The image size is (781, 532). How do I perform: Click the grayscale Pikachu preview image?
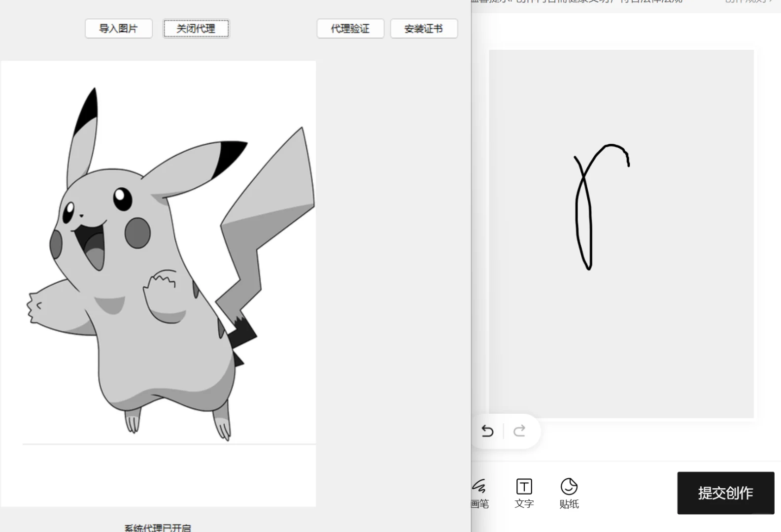pyautogui.click(x=159, y=284)
